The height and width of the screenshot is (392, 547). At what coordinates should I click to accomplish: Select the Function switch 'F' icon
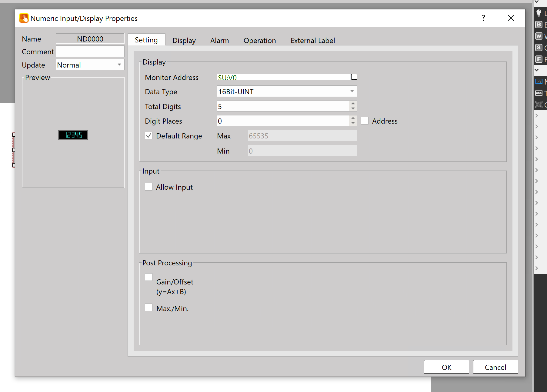coord(539,59)
